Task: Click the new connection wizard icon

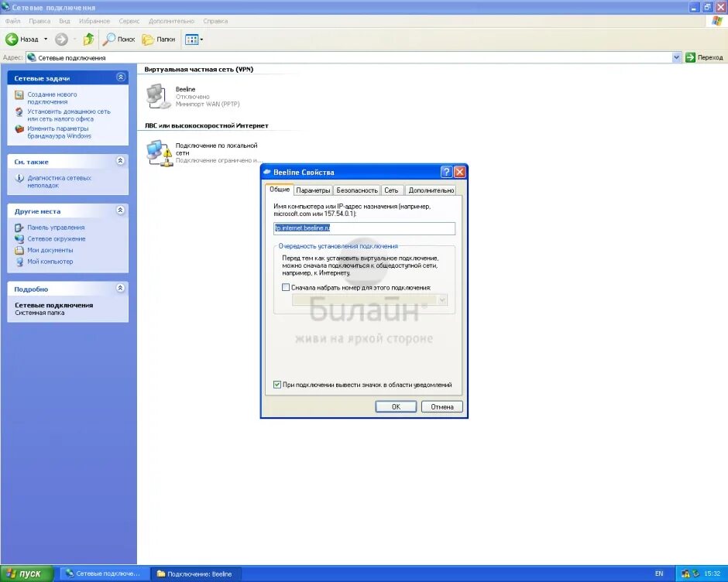Action: coord(19,95)
